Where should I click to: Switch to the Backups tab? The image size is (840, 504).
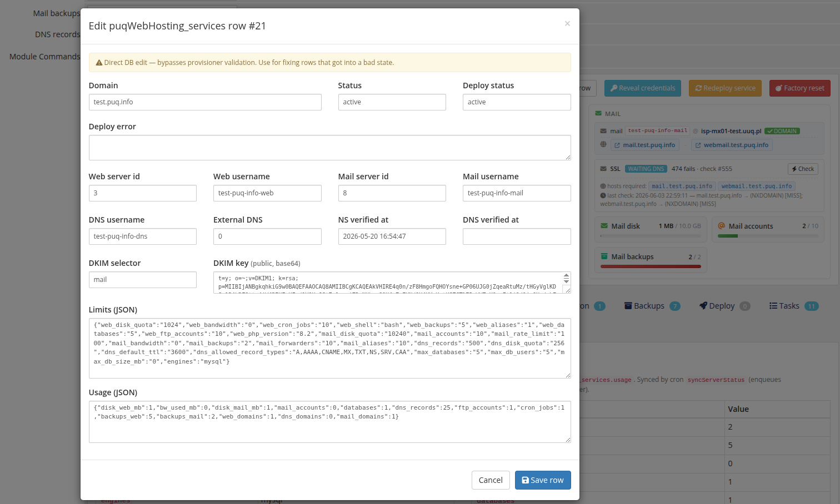(652, 306)
